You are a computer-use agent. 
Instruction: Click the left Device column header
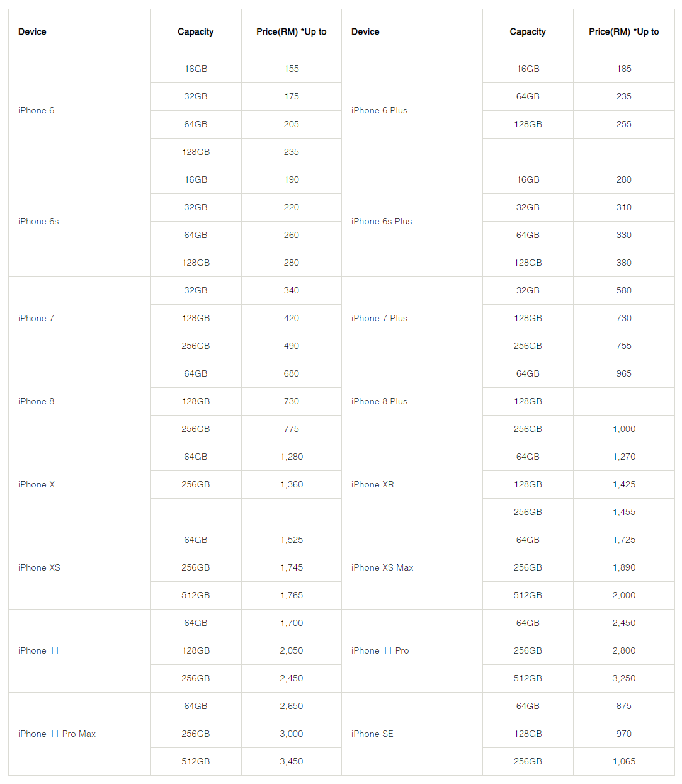point(32,32)
